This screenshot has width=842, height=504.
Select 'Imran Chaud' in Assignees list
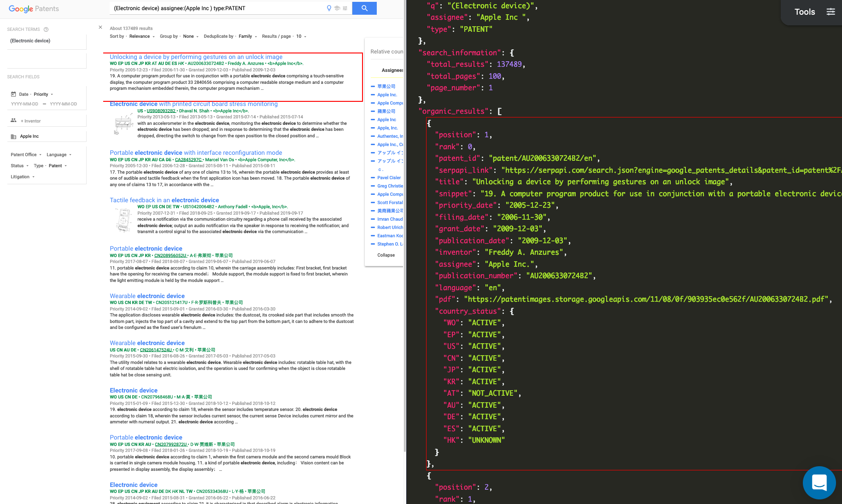click(x=390, y=219)
